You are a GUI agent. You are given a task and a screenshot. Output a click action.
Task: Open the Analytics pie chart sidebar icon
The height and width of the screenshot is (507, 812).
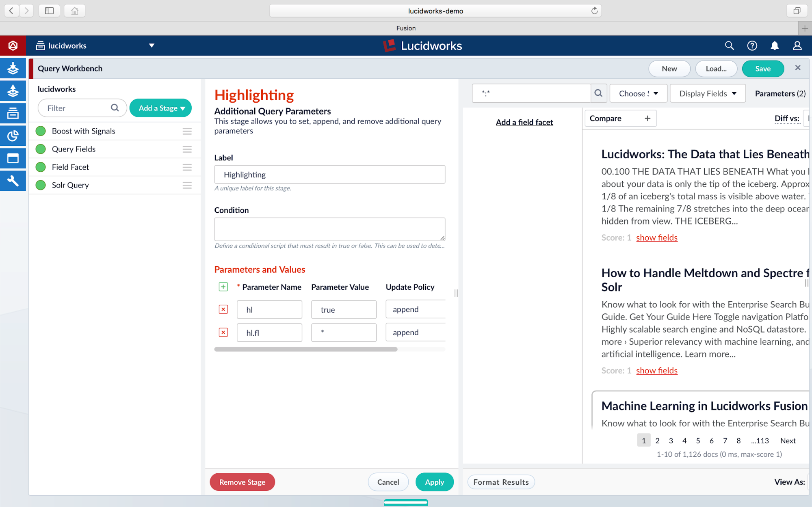13,136
